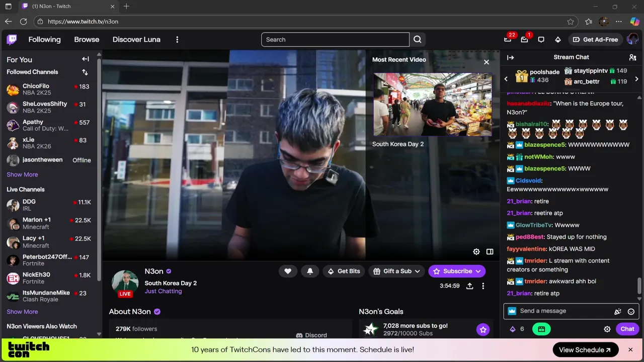Collapse the For You side panel
644x362 pixels.
86,59
